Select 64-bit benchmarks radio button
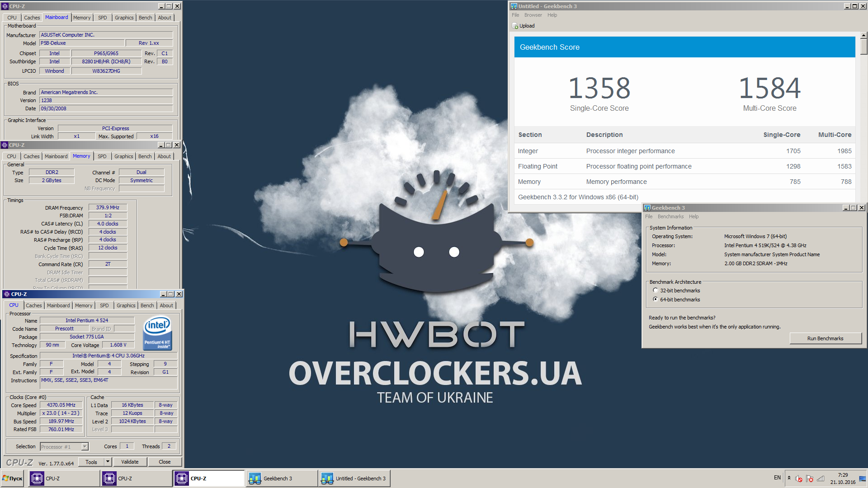 [656, 300]
